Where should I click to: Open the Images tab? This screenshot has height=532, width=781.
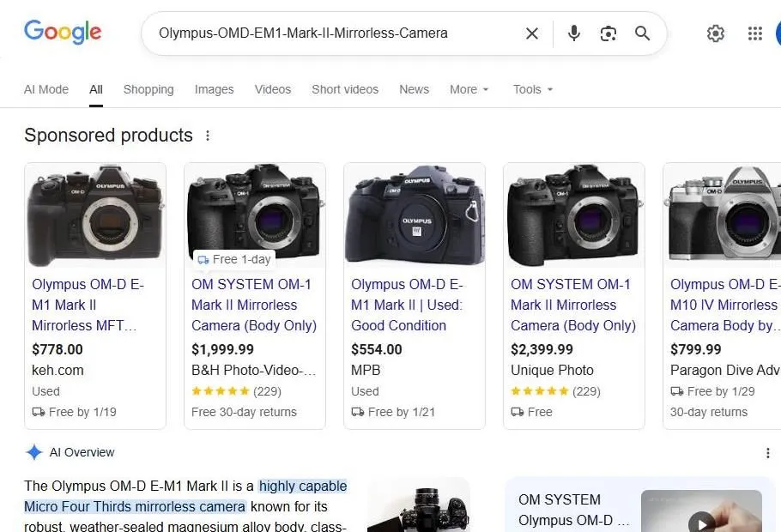[x=215, y=89]
